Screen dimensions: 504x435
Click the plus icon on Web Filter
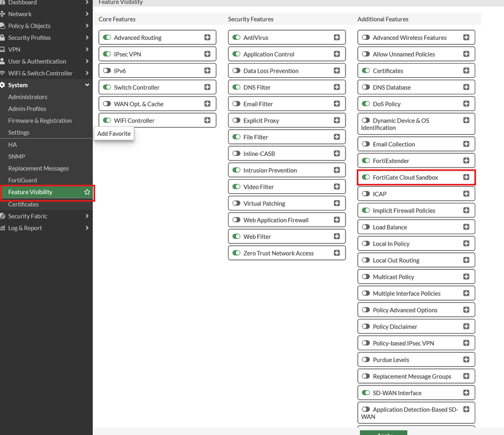[x=337, y=236]
